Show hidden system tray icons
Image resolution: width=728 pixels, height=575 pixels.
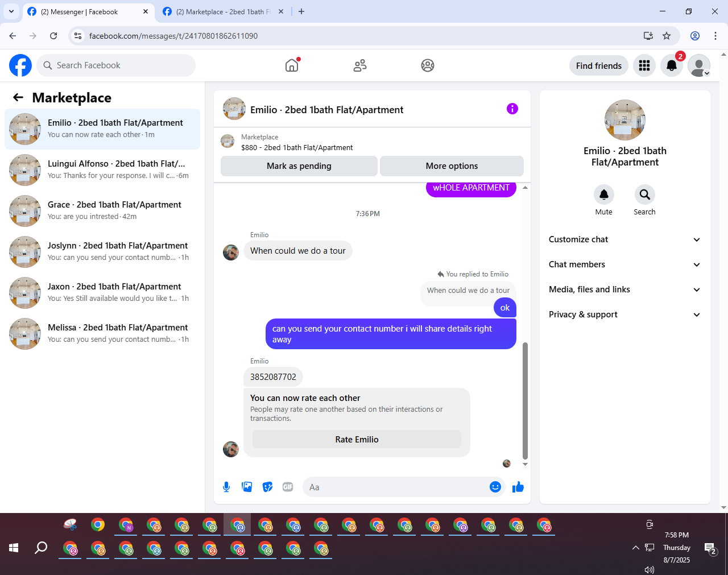(635, 548)
